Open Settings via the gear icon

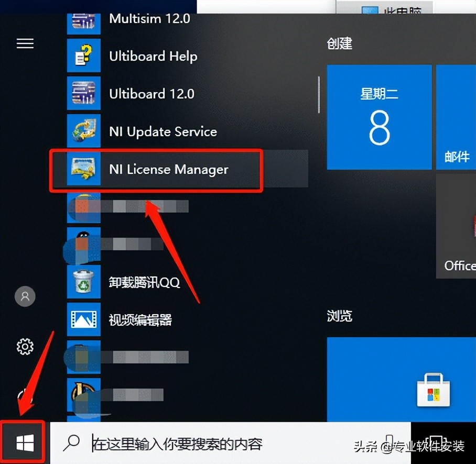(x=25, y=347)
